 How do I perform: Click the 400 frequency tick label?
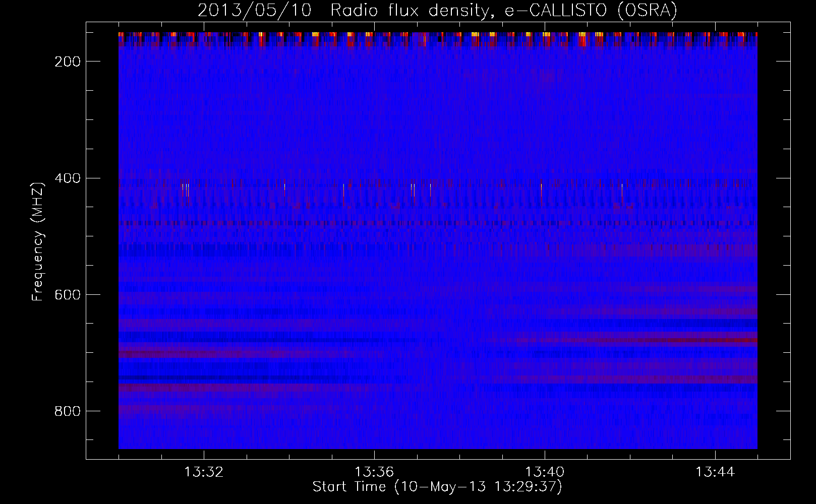point(67,178)
